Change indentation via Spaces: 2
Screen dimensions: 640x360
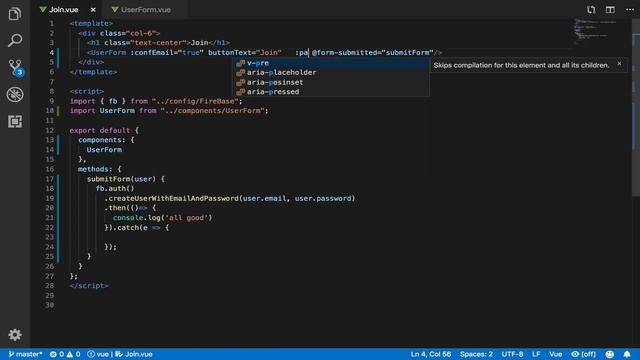476,354
